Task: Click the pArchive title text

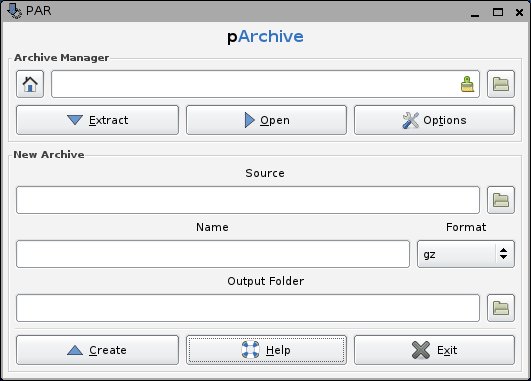Action: coord(265,37)
